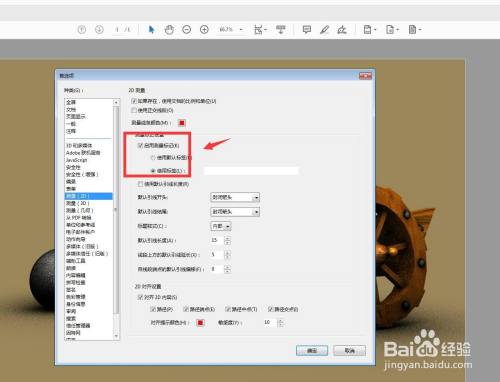Select 安全性（增强） category
This screenshot has height=382, width=500.
[x=82, y=174]
